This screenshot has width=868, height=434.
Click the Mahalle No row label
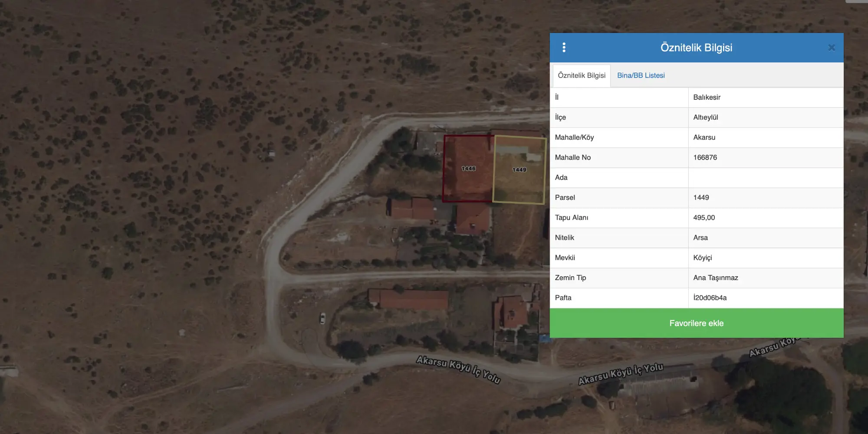pyautogui.click(x=572, y=157)
